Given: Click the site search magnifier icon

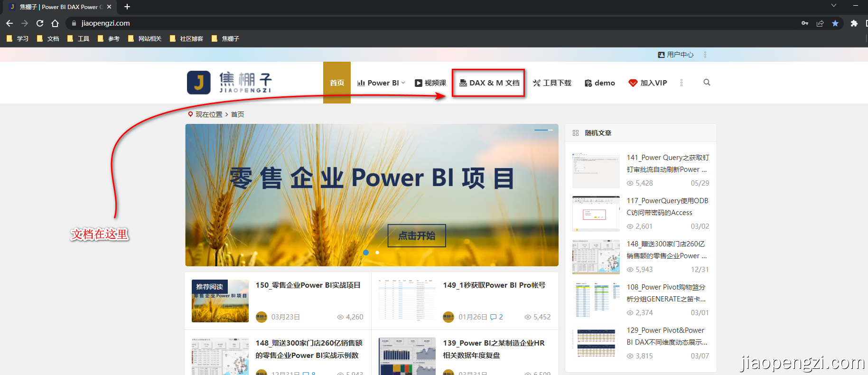Looking at the screenshot, I should [x=707, y=83].
